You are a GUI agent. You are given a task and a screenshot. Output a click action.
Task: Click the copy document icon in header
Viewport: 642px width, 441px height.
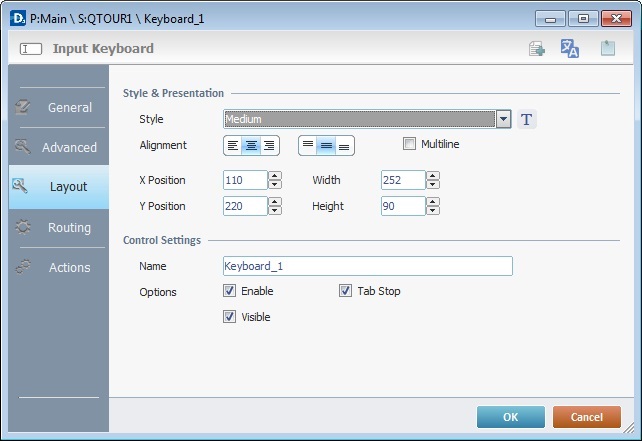pos(536,49)
